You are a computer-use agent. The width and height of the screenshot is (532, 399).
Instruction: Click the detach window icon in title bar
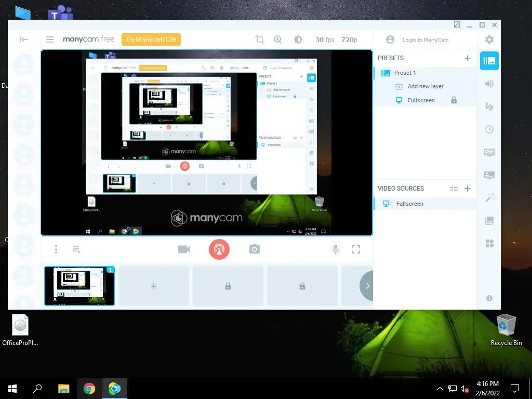click(x=457, y=25)
